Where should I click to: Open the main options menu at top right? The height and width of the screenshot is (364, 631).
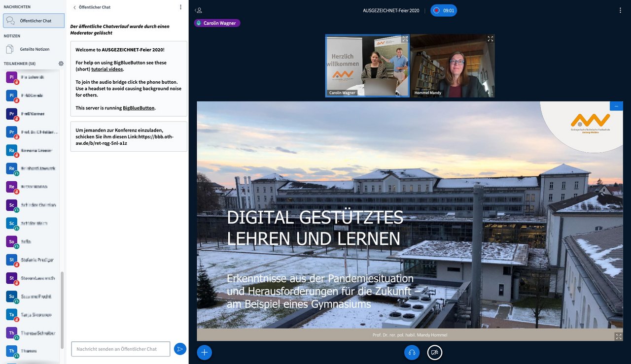click(x=620, y=10)
